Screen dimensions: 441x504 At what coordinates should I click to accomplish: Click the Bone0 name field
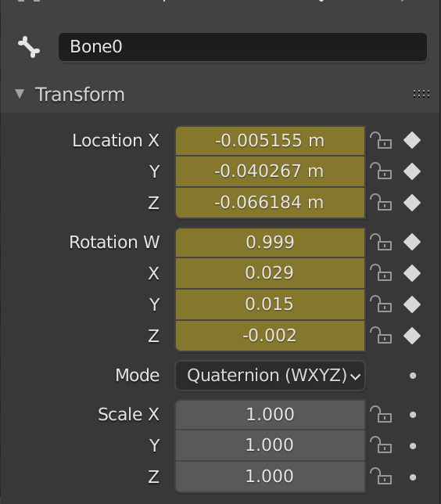click(x=243, y=47)
